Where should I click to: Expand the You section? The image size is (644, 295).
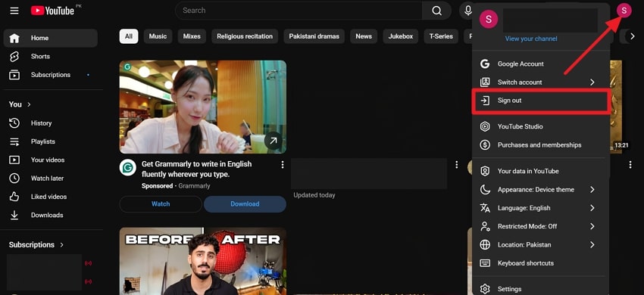pos(20,104)
